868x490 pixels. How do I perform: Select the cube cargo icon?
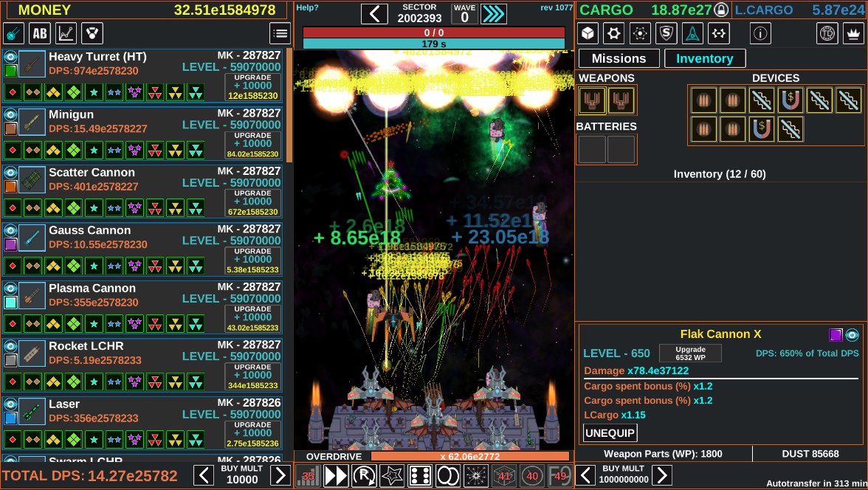coord(588,33)
